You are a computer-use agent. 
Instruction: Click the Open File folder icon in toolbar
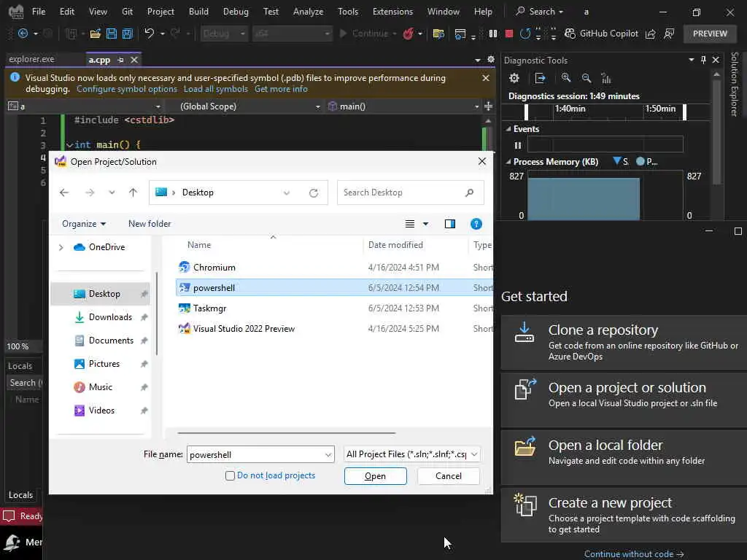point(96,34)
